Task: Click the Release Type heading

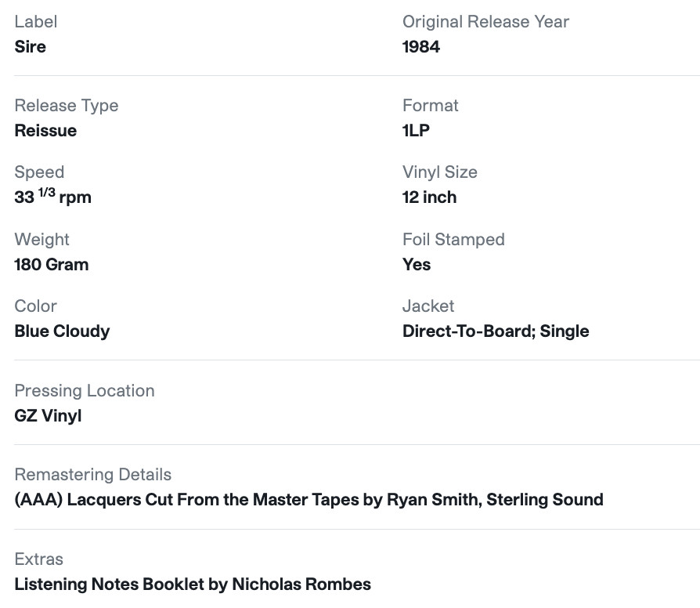Action: (x=67, y=106)
